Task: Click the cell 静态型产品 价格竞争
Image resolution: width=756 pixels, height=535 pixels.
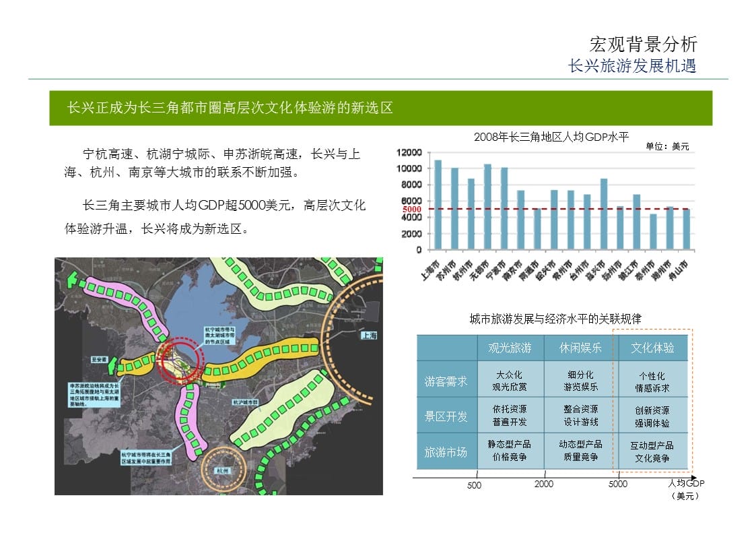Action: [x=509, y=450]
